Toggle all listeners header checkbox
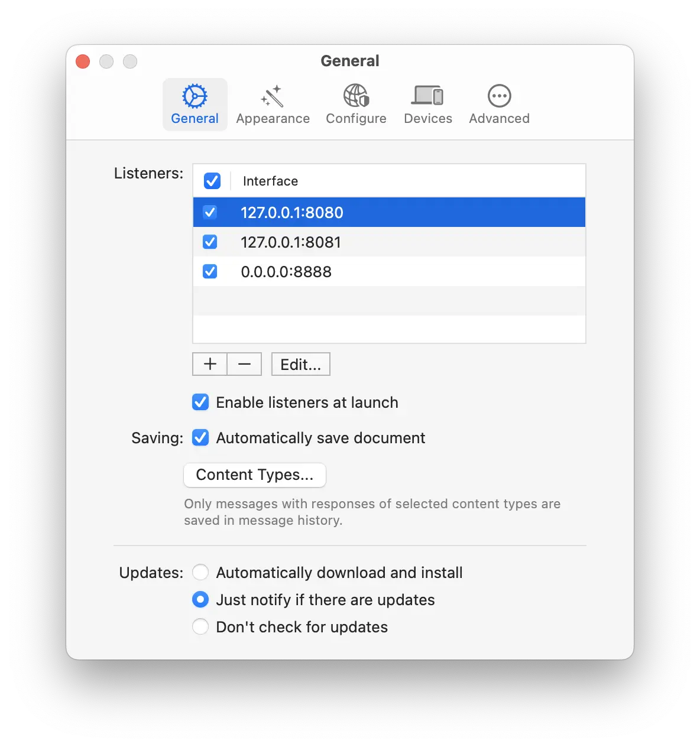The height and width of the screenshot is (747, 700). click(x=212, y=181)
